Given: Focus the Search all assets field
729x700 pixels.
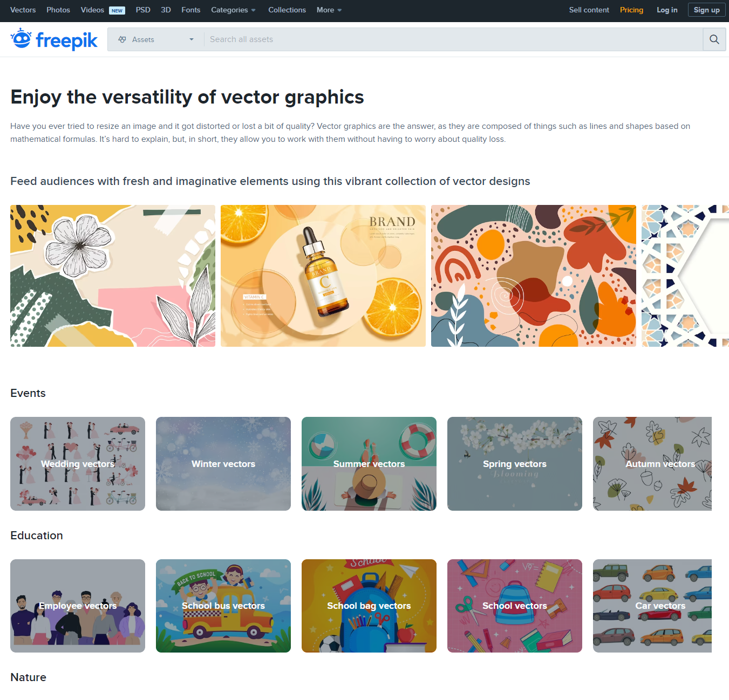Looking at the screenshot, I should (453, 39).
